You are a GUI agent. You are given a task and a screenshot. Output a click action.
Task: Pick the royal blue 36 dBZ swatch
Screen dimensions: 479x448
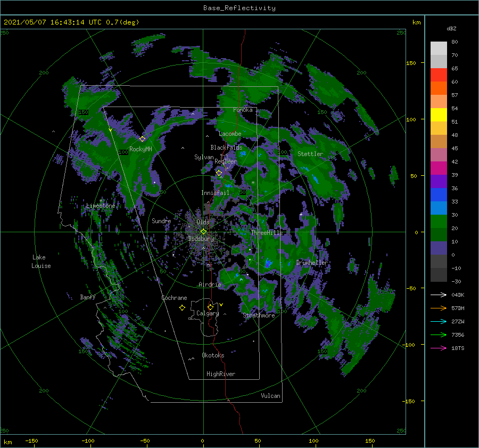click(x=439, y=194)
